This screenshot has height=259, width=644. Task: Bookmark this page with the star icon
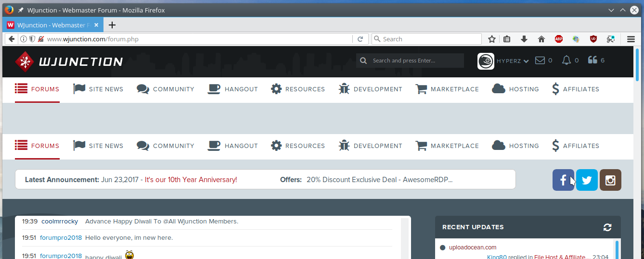point(491,39)
